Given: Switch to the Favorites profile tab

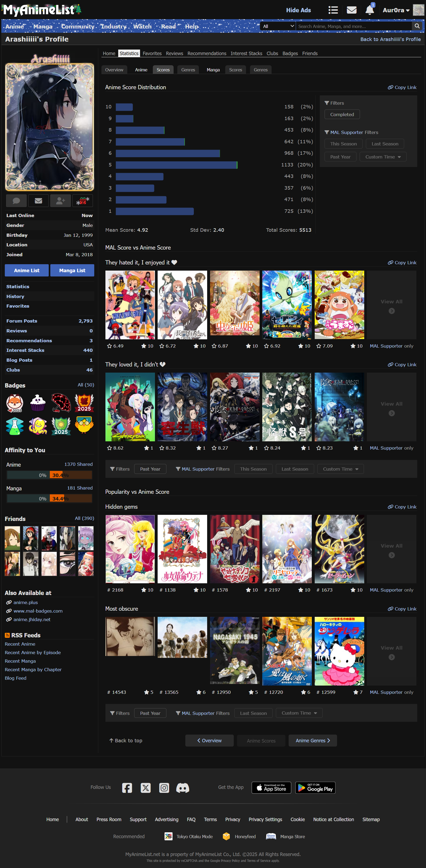Looking at the screenshot, I should 152,53.
